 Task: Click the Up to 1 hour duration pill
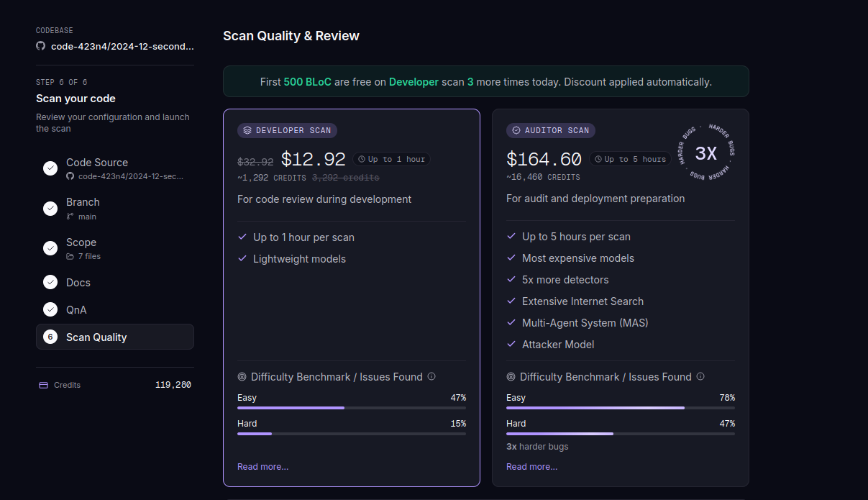click(x=391, y=159)
